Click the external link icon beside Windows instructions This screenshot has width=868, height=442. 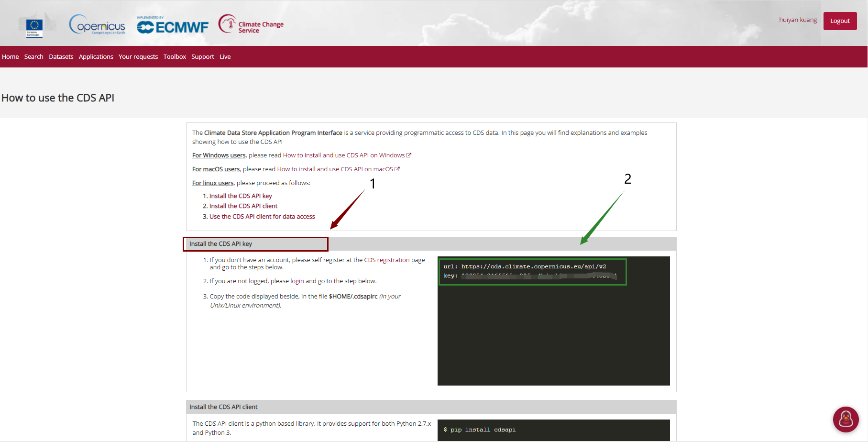tap(409, 155)
